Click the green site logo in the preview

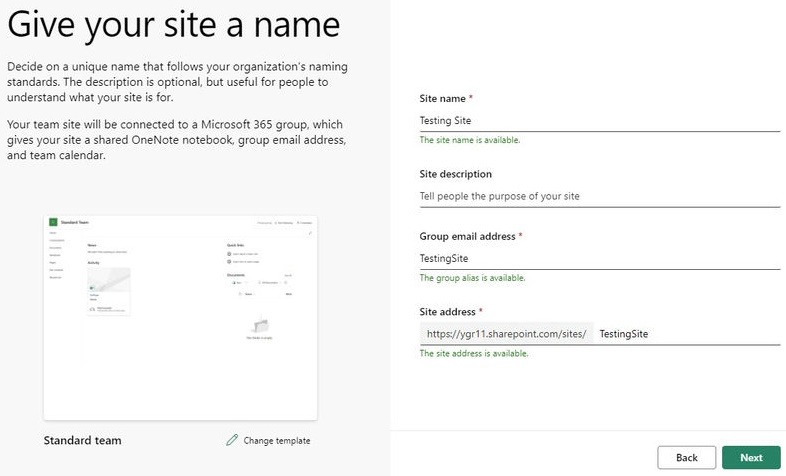(x=54, y=221)
